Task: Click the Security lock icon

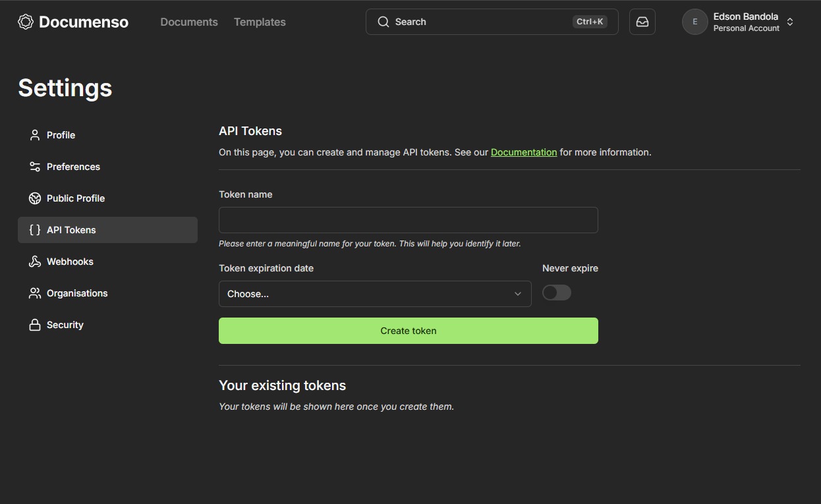Action: point(35,325)
